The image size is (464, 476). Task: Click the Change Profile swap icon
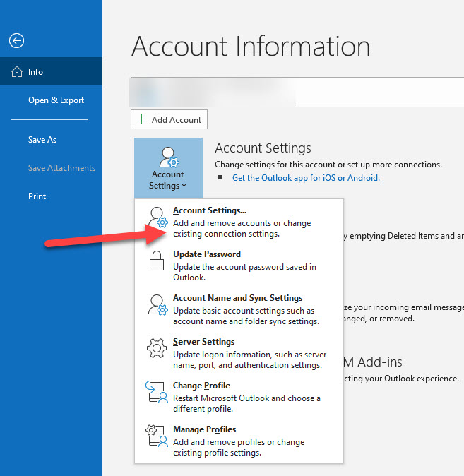click(x=157, y=392)
